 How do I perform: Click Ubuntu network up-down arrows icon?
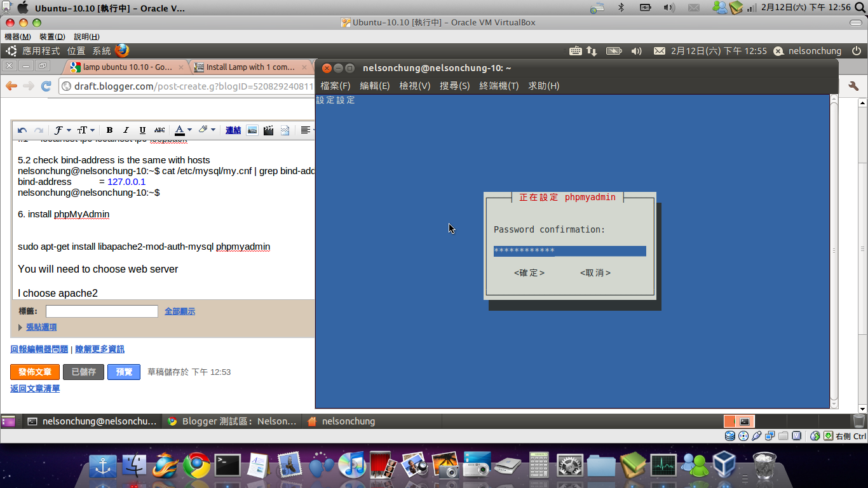coord(592,51)
